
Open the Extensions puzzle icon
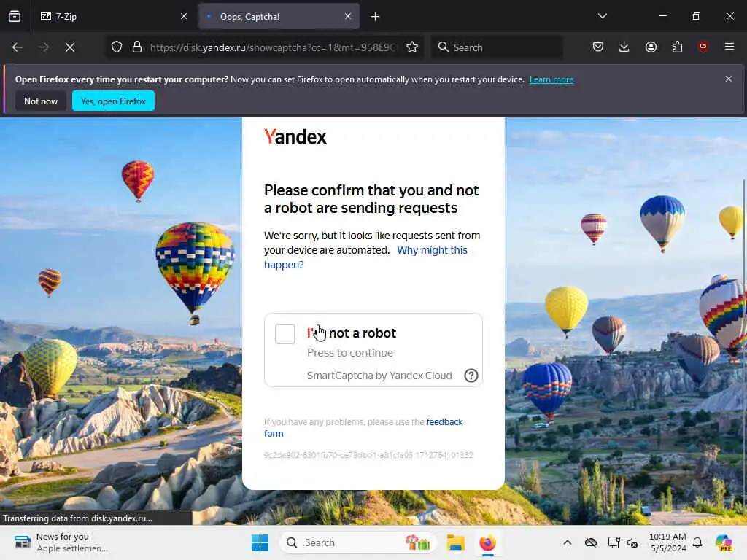(677, 47)
